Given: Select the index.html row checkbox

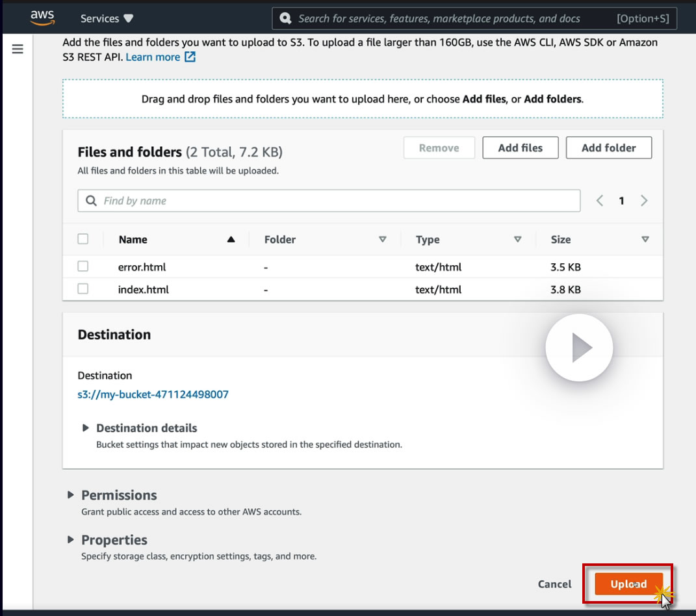Looking at the screenshot, I should click(83, 289).
